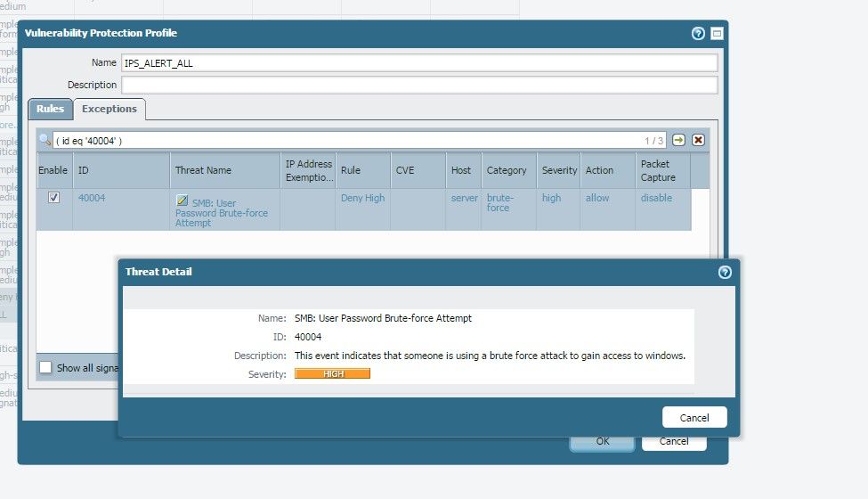Maximize the Vulnerability Protection Profile dialog

717,33
